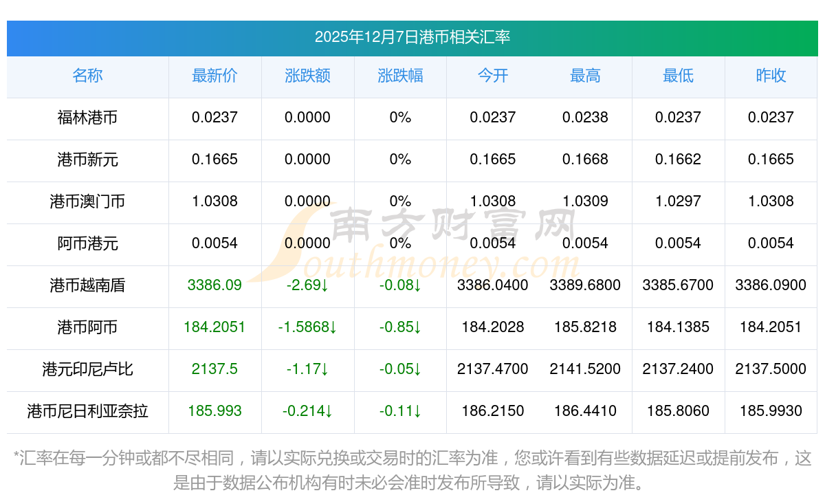The image size is (825, 504).
Task: Click the percentage -0.08↓
Action: click(x=400, y=285)
